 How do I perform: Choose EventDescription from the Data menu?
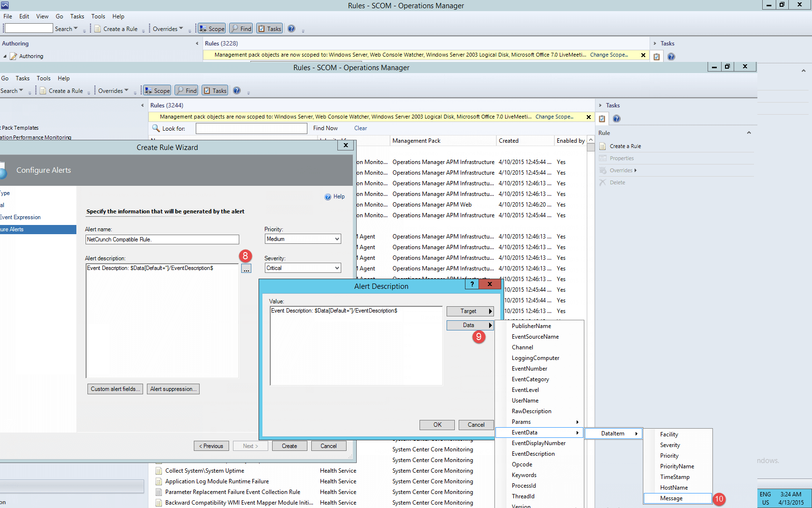(533, 454)
